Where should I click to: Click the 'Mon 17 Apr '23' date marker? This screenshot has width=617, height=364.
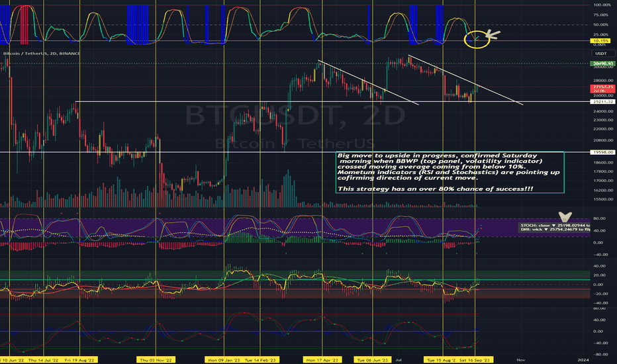[322, 360]
